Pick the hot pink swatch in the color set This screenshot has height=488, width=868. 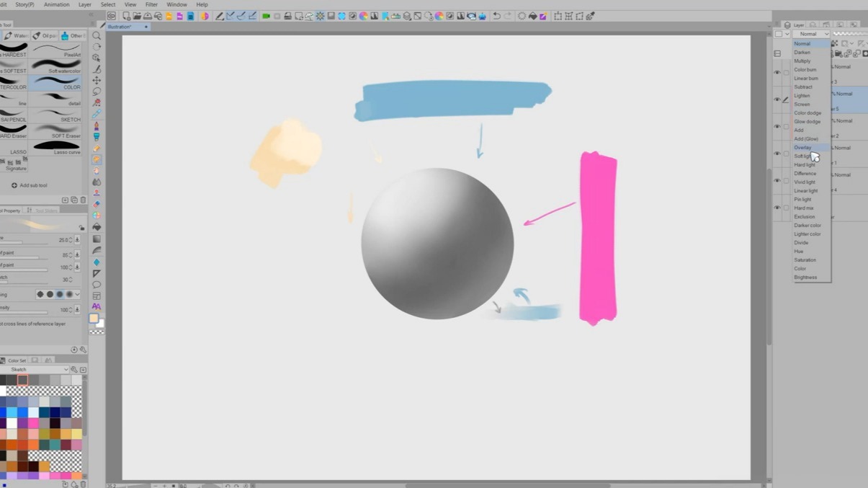pyautogui.click(x=33, y=423)
